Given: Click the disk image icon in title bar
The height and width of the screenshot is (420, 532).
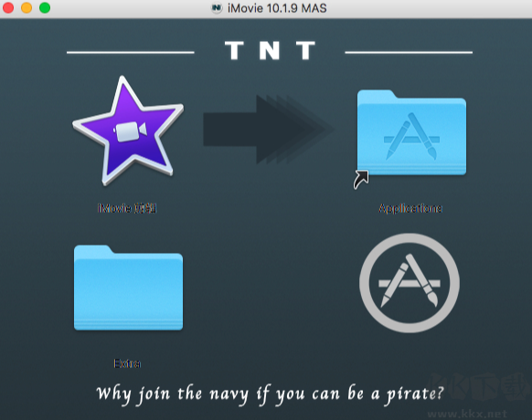Looking at the screenshot, I should 217,8.
